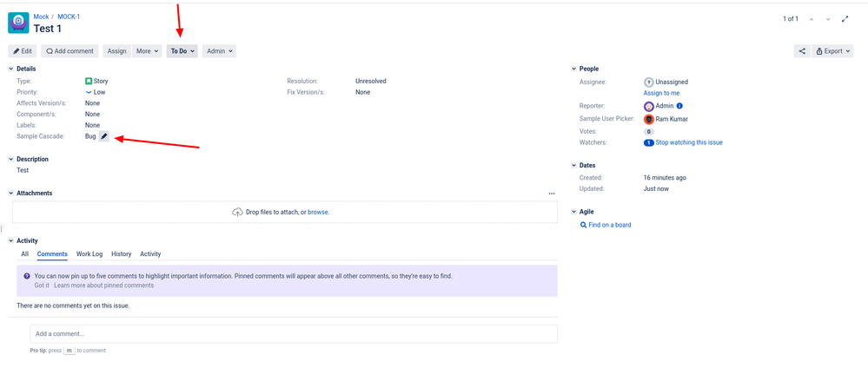This screenshot has height=388, width=868.
Task: Click the upload cloud icon in Attachments
Action: pyautogui.click(x=237, y=212)
